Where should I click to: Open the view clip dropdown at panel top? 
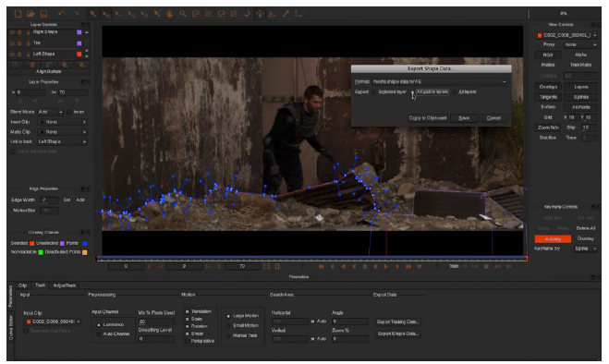[566, 35]
